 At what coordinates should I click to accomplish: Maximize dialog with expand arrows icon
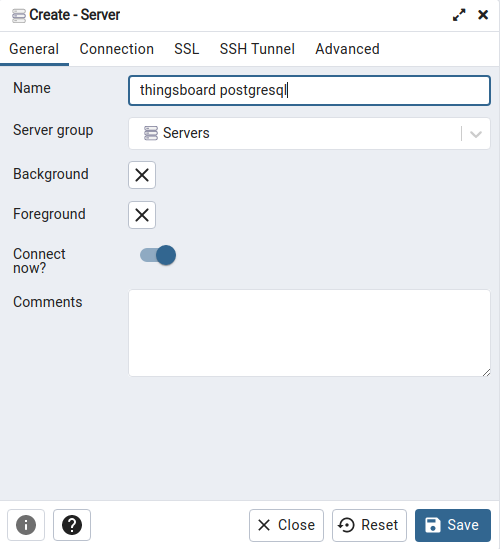tap(459, 15)
